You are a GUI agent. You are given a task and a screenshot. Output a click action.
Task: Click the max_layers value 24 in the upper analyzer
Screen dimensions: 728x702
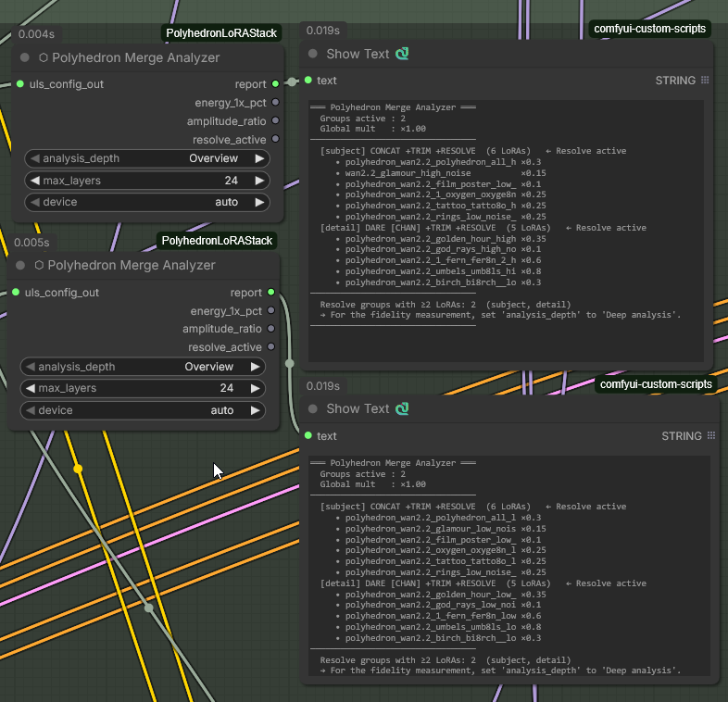(232, 181)
